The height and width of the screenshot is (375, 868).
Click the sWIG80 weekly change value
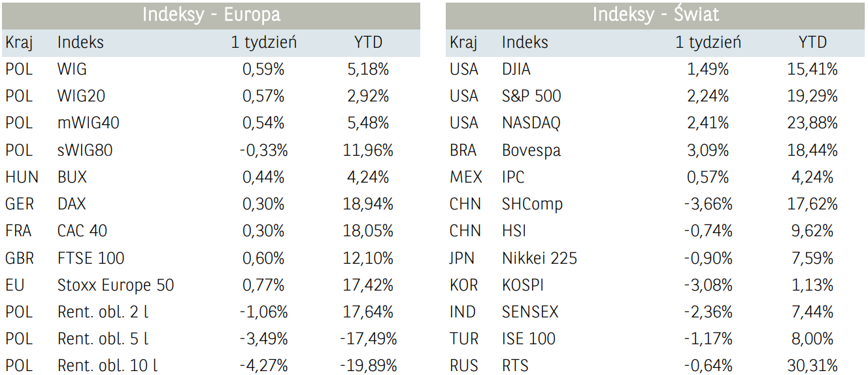pyautogui.click(x=263, y=150)
